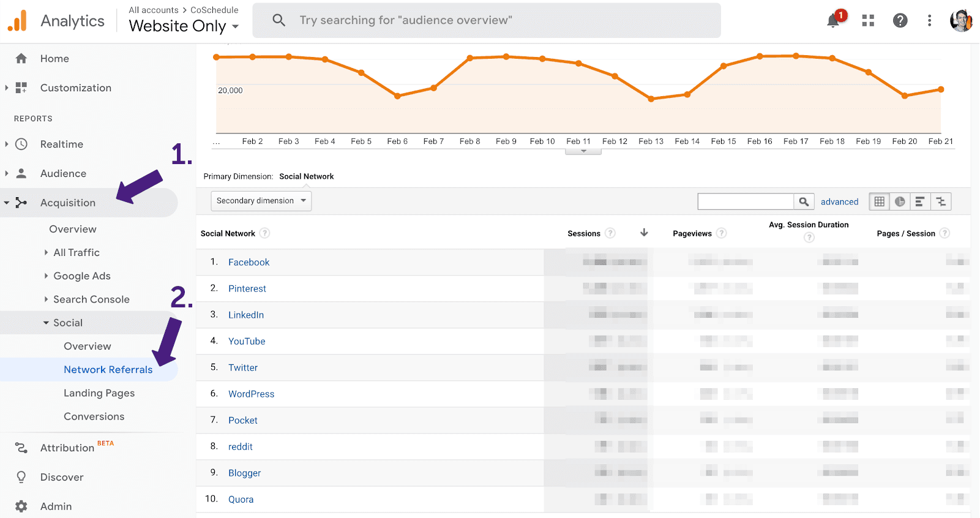
Task: Click the Feb 6 data point on chart
Action: coord(397,96)
